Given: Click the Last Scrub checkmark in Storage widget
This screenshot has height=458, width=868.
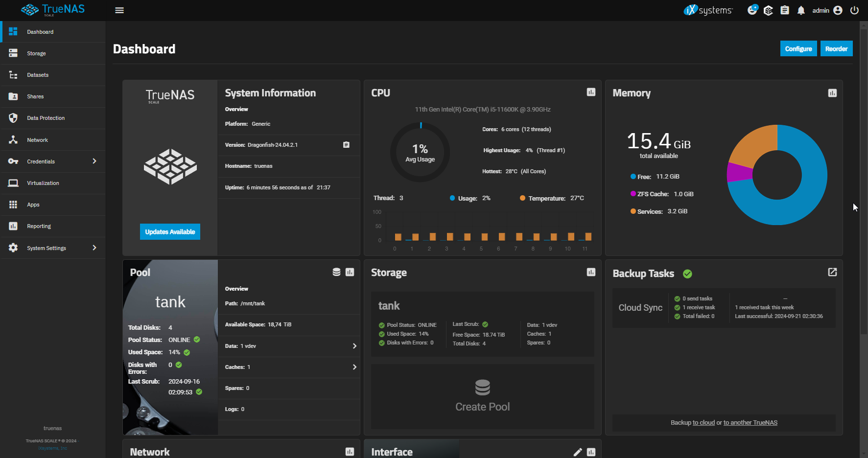Looking at the screenshot, I should pyautogui.click(x=485, y=324).
